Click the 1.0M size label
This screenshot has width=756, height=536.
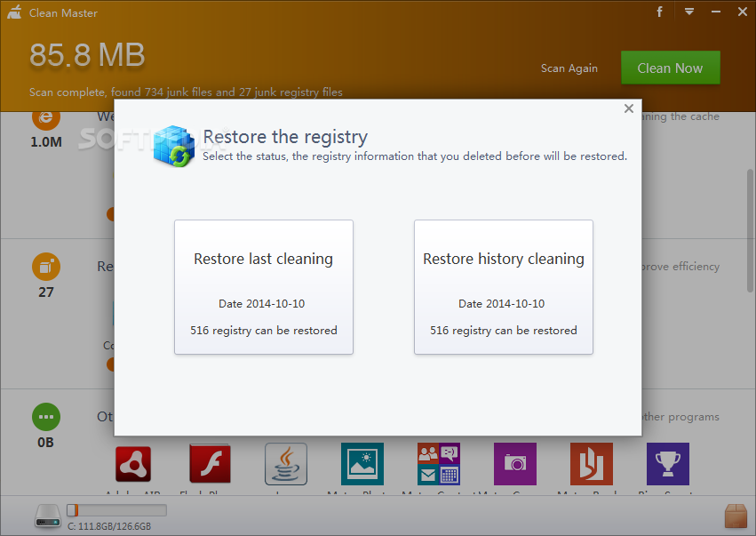[46, 142]
